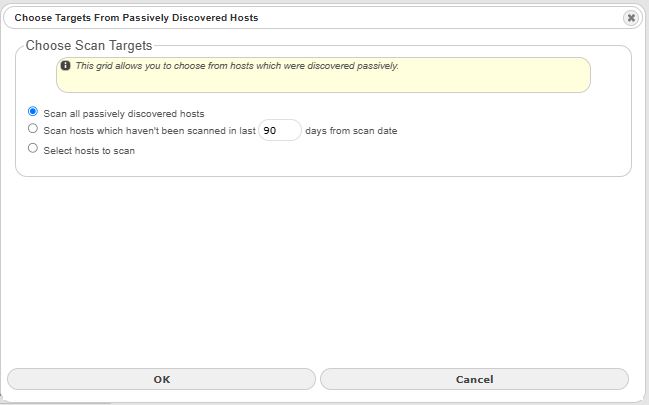Click the 'days from scan date' text
The image size is (649, 405).
(351, 131)
